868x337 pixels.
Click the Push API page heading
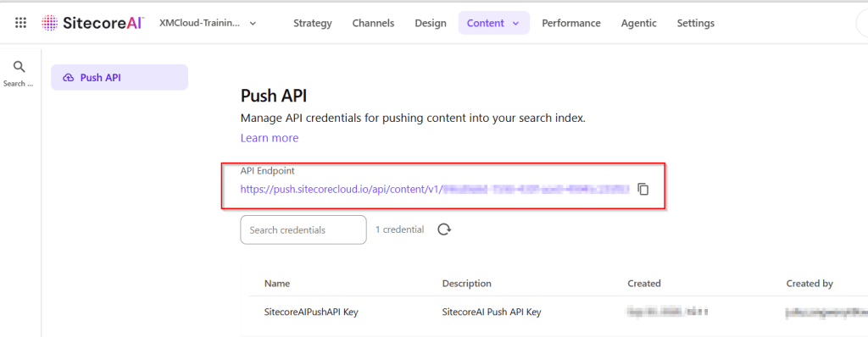point(274,96)
